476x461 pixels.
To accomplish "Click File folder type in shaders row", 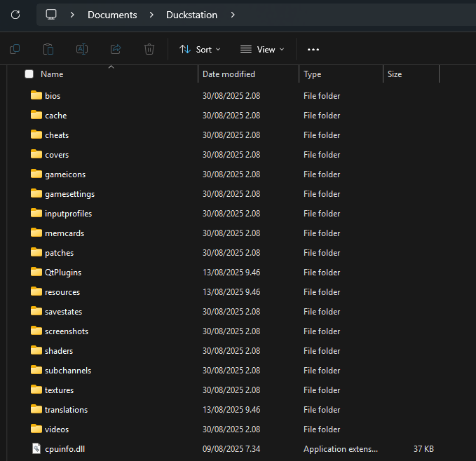I will [322, 351].
